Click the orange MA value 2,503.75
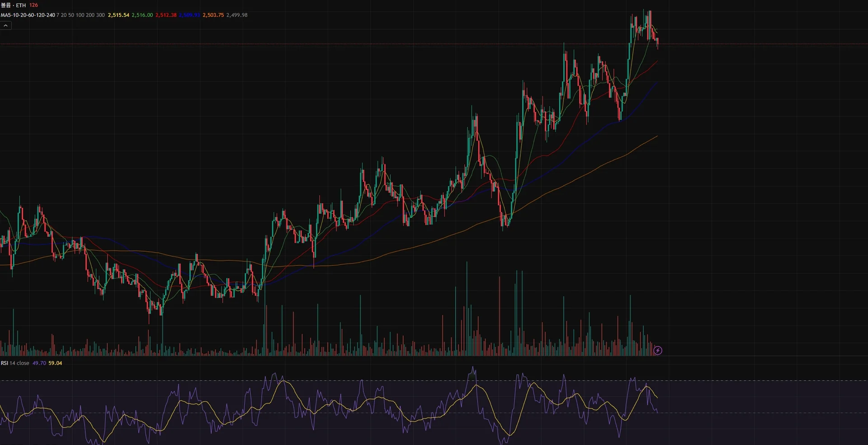The width and height of the screenshot is (868, 445). pos(213,15)
